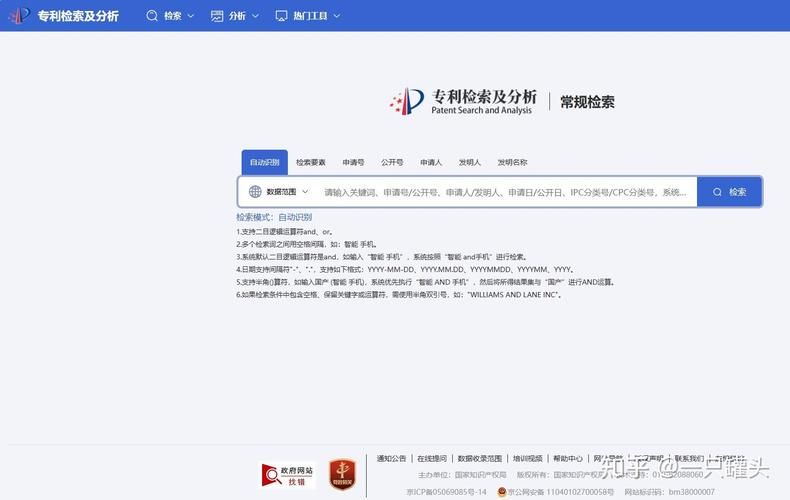790x500 pixels.
Task: Open the 京公网安备 11040102700058号 link
Action: [560, 492]
